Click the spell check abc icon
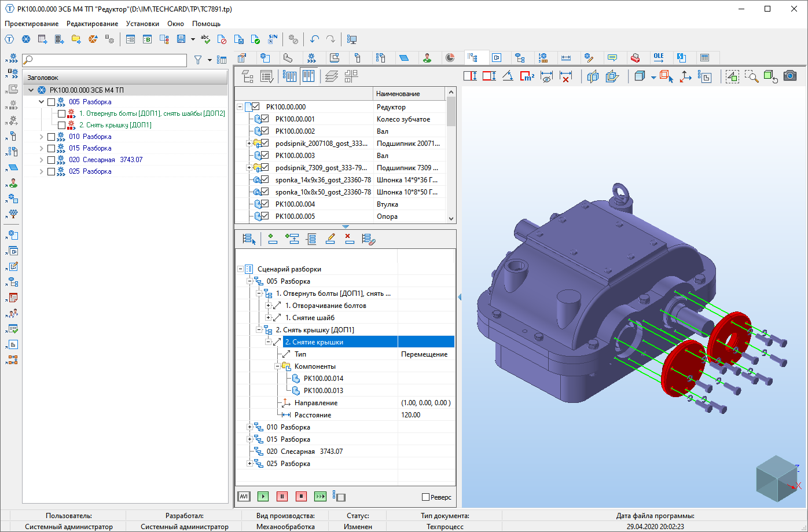The image size is (808, 532). (205, 39)
